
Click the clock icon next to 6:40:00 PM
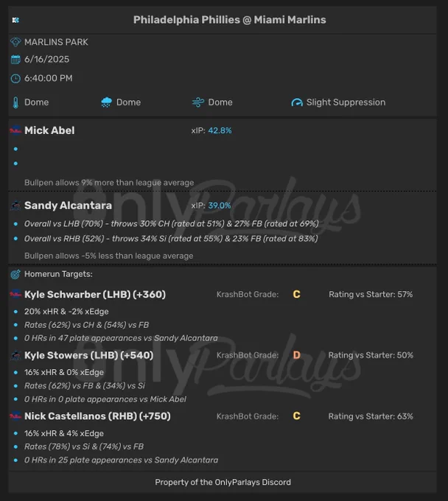click(x=15, y=78)
